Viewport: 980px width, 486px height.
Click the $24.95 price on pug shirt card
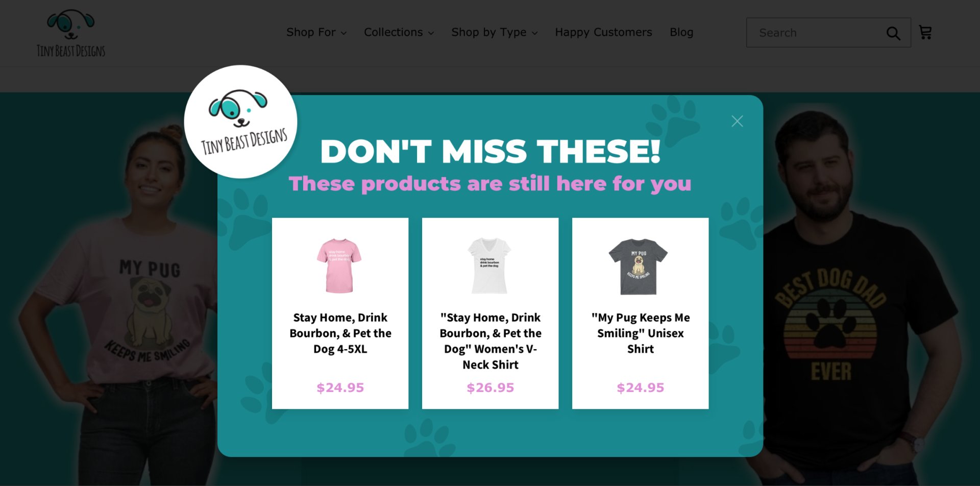[641, 387]
